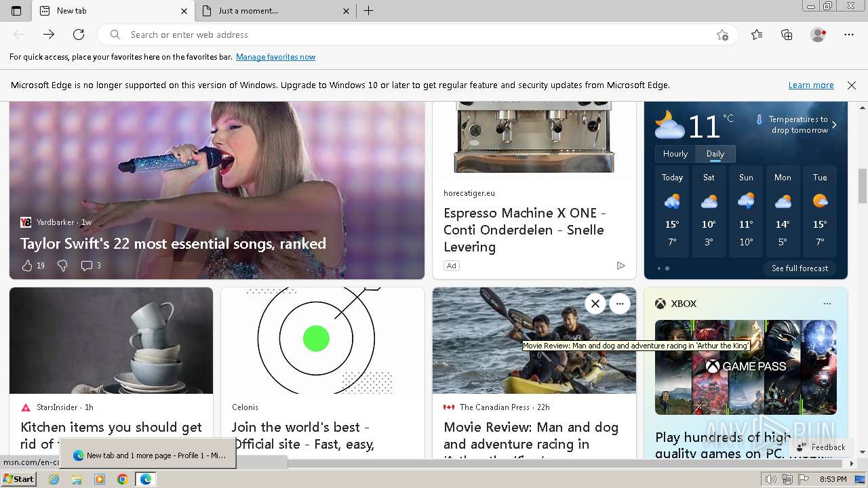Open media player taskbar icon
Viewport: 868px width, 488px height.
tap(100, 479)
